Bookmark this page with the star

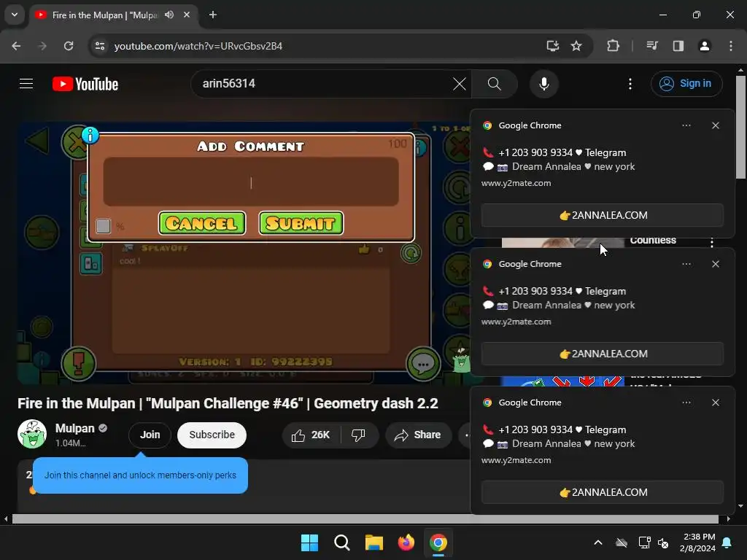click(576, 46)
